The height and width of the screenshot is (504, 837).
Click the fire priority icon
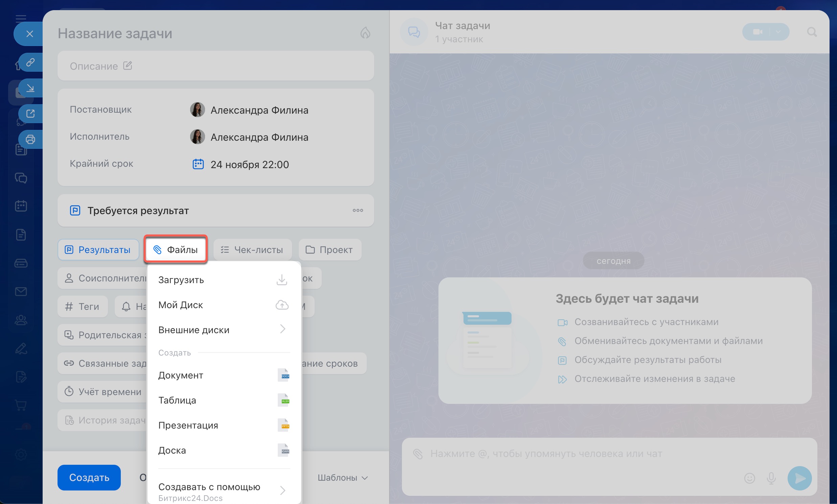pyautogui.click(x=365, y=33)
